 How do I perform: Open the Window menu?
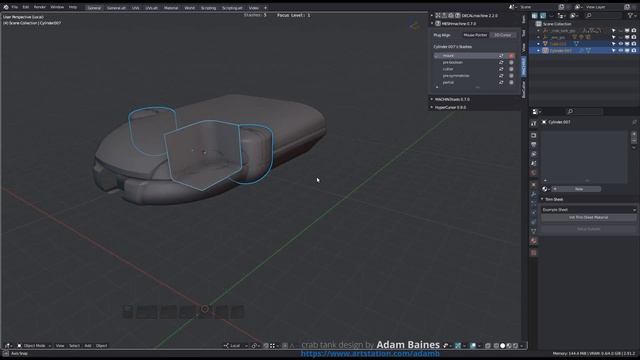(x=57, y=7)
